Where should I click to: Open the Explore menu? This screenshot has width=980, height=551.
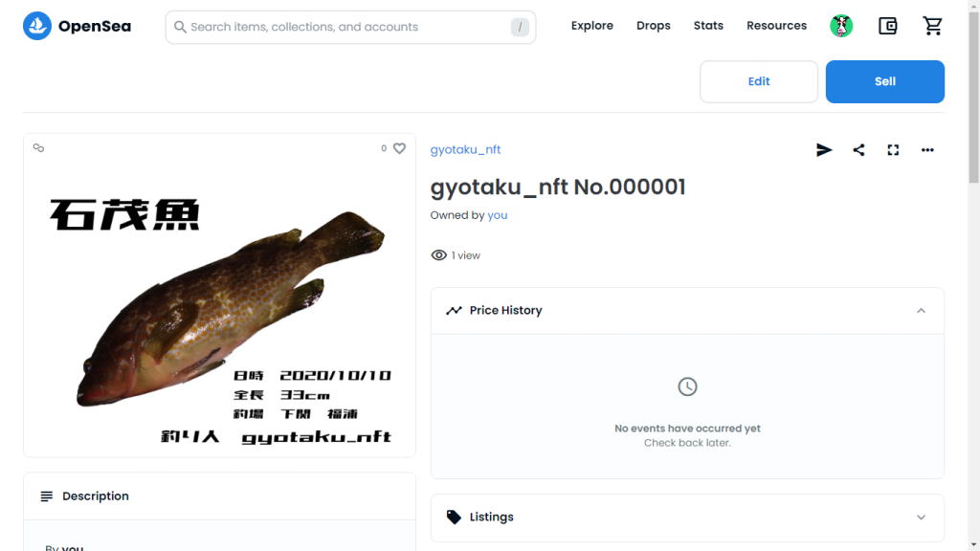click(591, 26)
